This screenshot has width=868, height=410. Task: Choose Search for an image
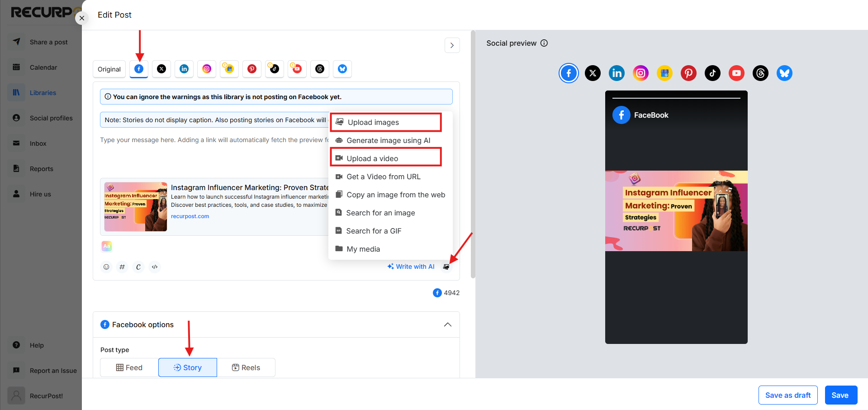point(390,213)
